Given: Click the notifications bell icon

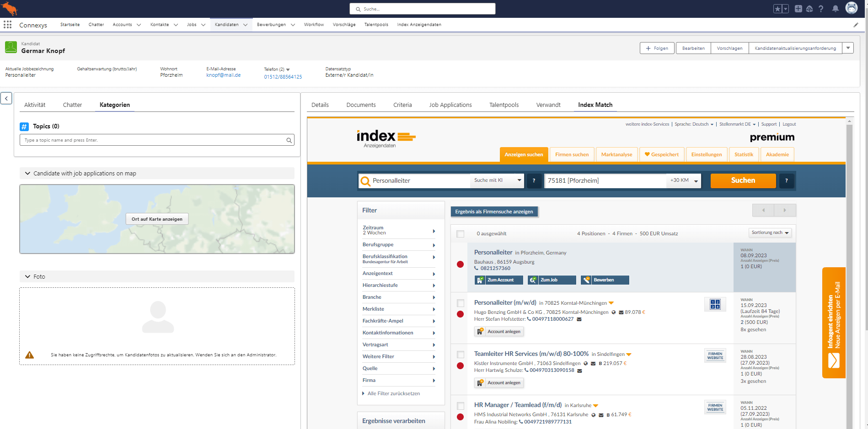Looking at the screenshot, I should click(x=835, y=9).
